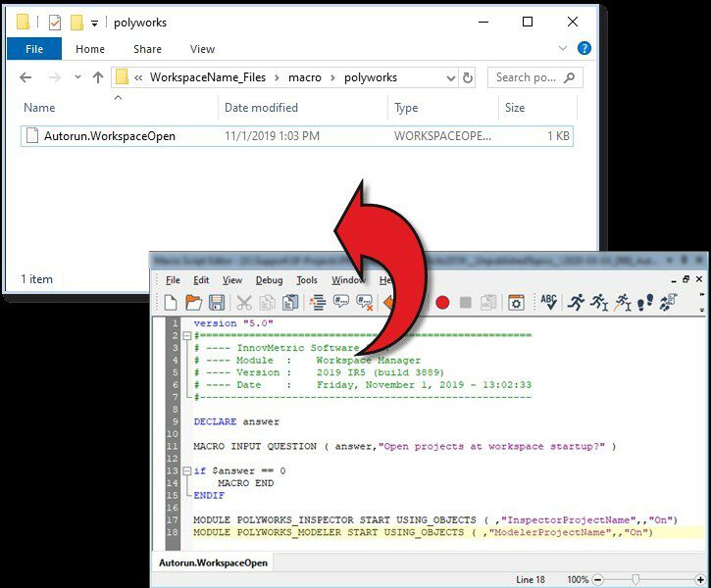This screenshot has width=711, height=588.
Task: Start macro recording with the red circle
Action: pos(442,303)
